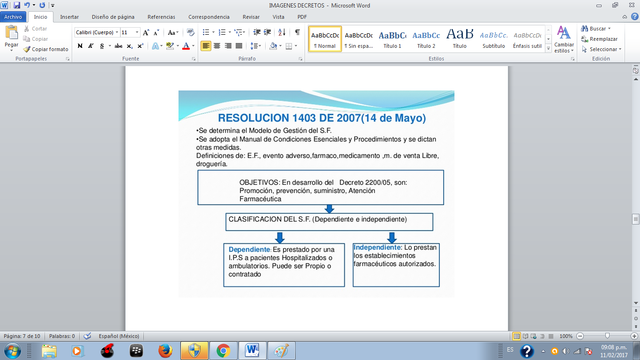Open line spacing dropdown

(x=256, y=46)
